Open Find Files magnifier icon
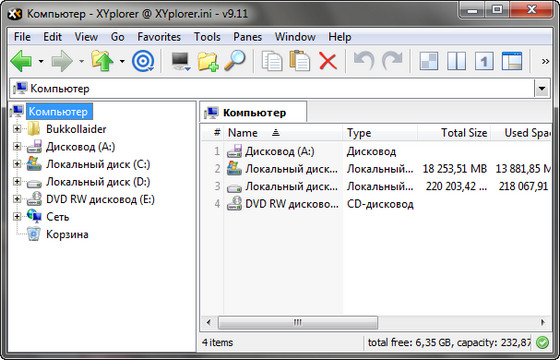This screenshot has height=360, width=560. coord(235,61)
